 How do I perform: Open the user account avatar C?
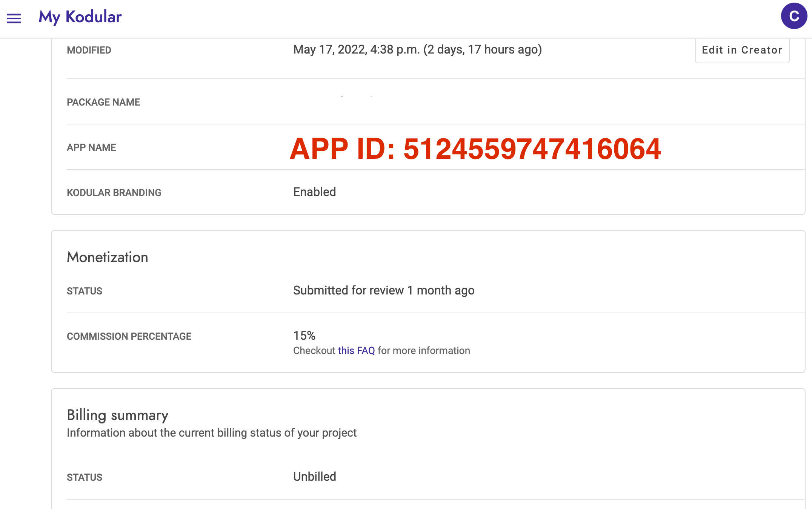tap(794, 16)
